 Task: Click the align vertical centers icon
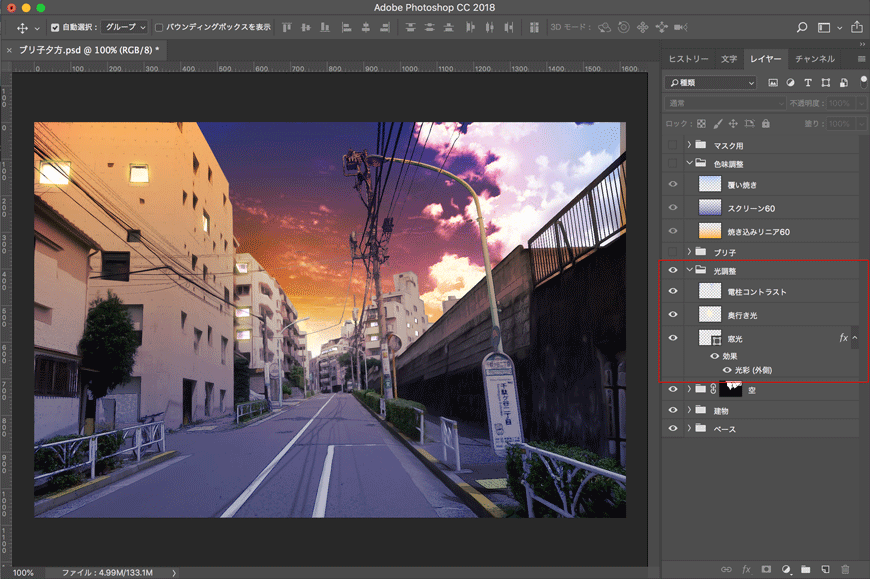pos(306,27)
